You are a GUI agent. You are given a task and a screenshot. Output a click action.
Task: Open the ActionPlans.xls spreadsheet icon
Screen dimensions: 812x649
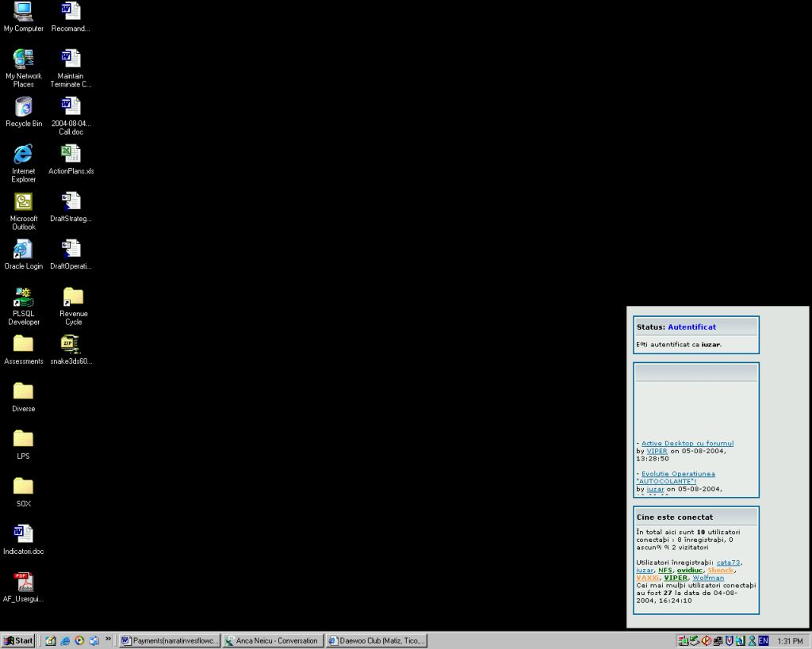tap(71, 154)
